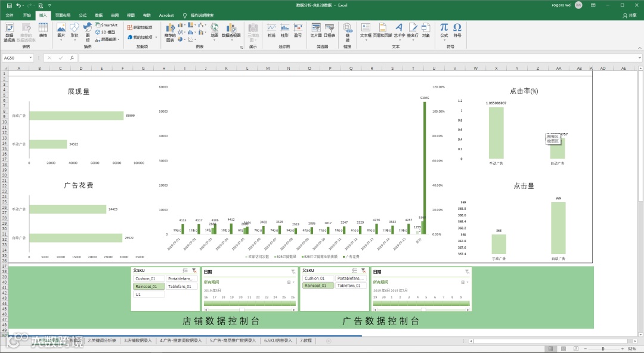Clear filter on the left 父SKU slicer
The width and height of the screenshot is (644, 353).
point(194,270)
